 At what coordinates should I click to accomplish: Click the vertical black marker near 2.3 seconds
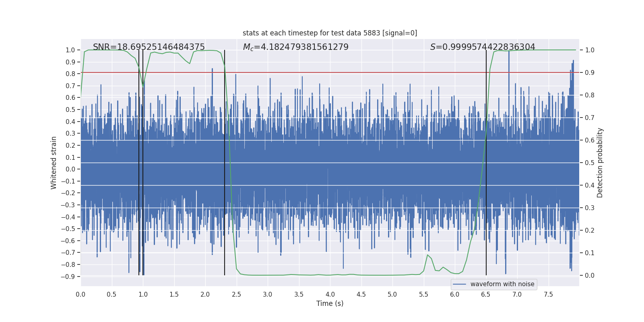click(225, 163)
